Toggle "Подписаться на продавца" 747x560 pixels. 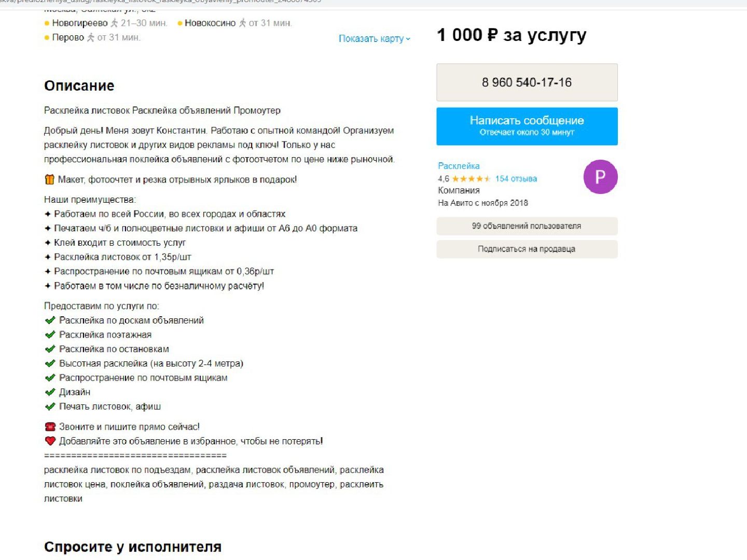526,248
